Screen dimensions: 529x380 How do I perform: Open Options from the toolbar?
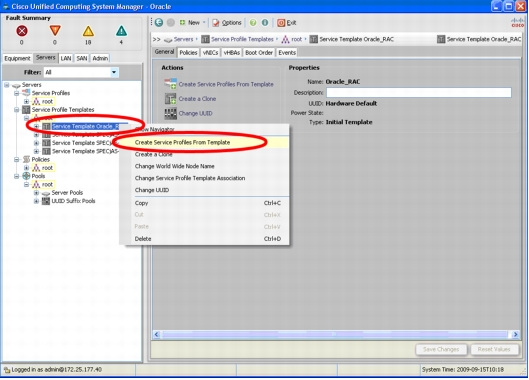(x=227, y=23)
